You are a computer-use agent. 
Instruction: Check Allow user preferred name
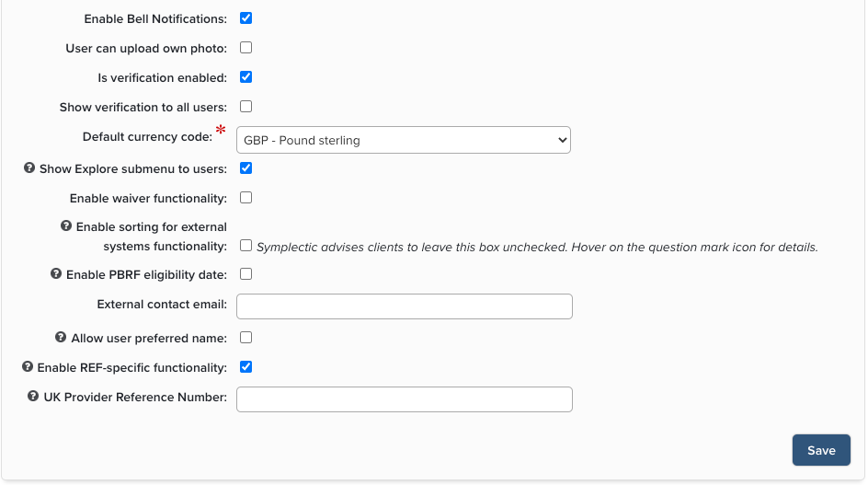coord(246,338)
